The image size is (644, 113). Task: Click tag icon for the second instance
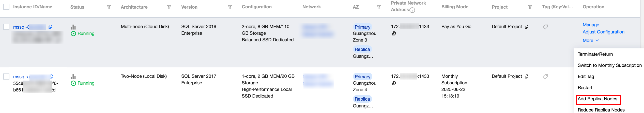tap(545, 77)
